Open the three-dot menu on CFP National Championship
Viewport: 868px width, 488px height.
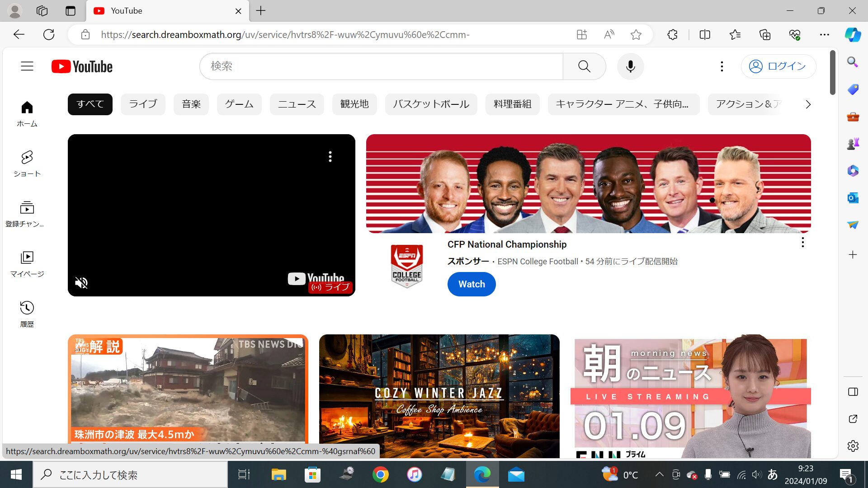802,242
